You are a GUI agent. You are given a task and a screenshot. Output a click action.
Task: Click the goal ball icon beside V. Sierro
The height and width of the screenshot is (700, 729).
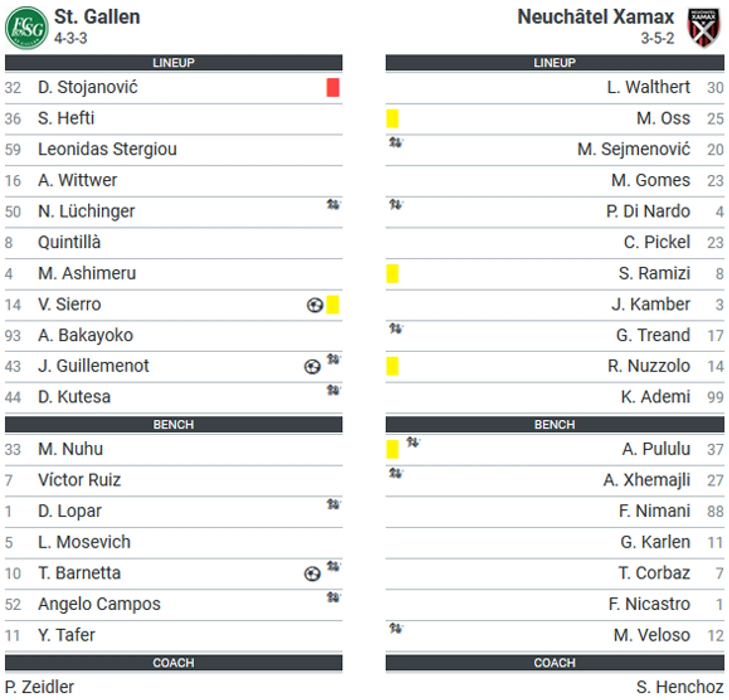pyautogui.click(x=315, y=305)
